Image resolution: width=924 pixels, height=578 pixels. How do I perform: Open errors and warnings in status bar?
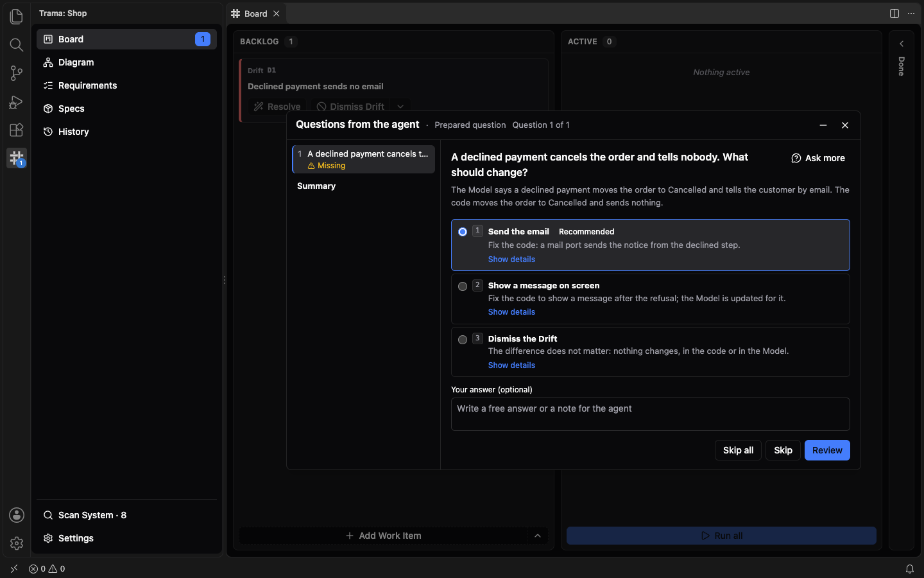click(47, 569)
